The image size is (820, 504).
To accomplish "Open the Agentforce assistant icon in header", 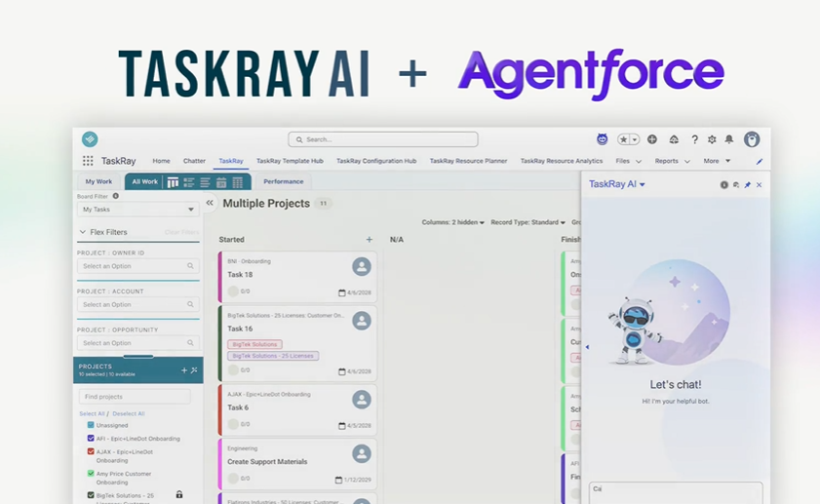I will pyautogui.click(x=602, y=139).
